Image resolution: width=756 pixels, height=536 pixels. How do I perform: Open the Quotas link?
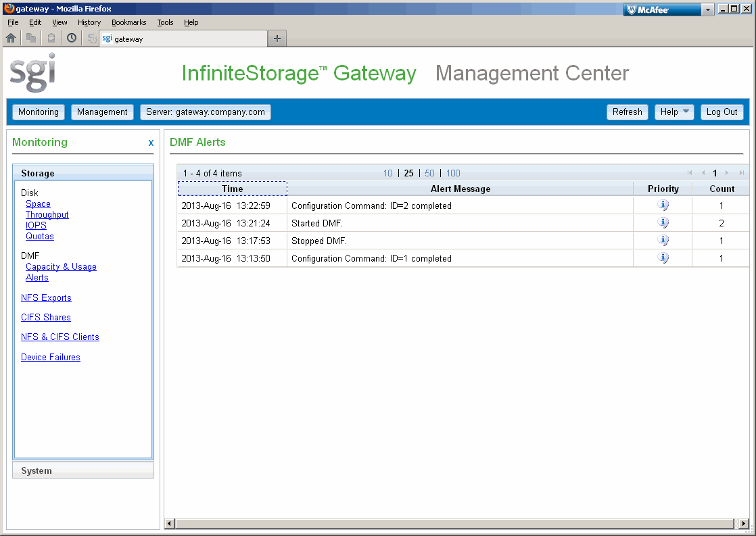[39, 236]
